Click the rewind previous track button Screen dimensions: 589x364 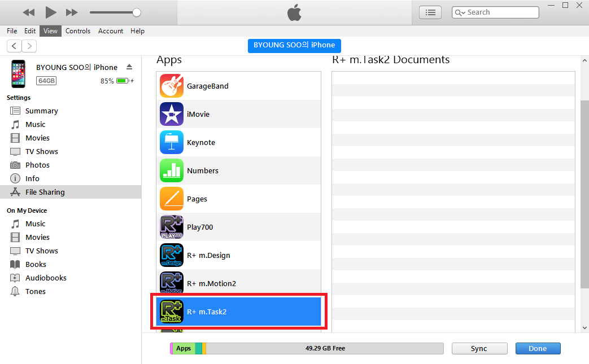(29, 12)
